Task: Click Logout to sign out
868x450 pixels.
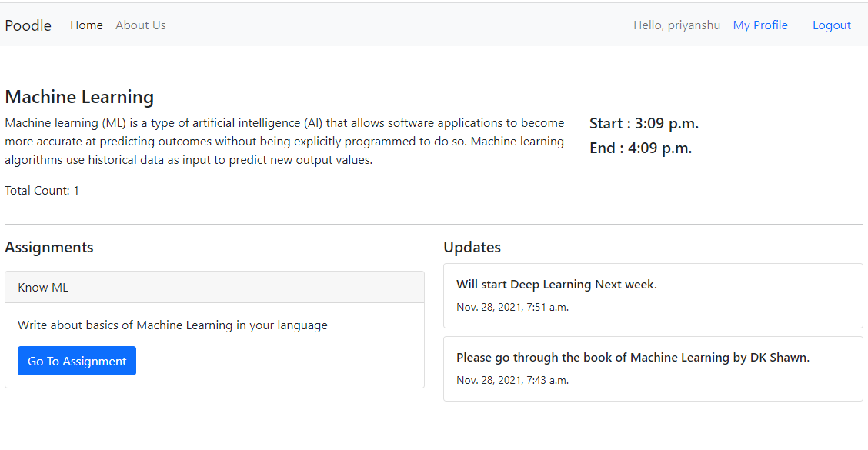Action: (831, 25)
